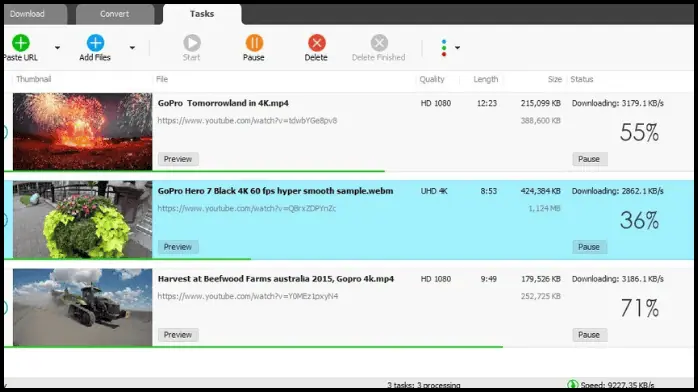Select file name GoPro Tomorrowland in 4K.mp4
Viewport: 698px width, 392px height.
(223, 103)
